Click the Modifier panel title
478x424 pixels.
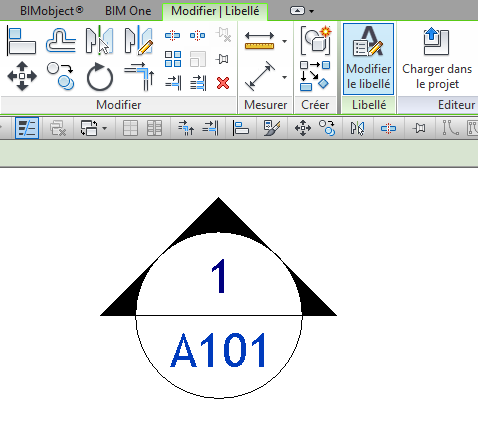pos(119,105)
